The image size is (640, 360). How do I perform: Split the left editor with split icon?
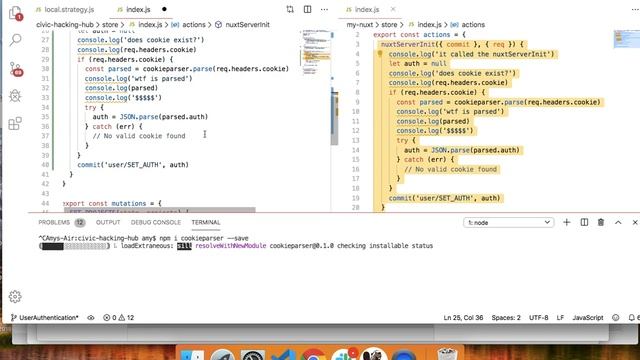point(307,9)
